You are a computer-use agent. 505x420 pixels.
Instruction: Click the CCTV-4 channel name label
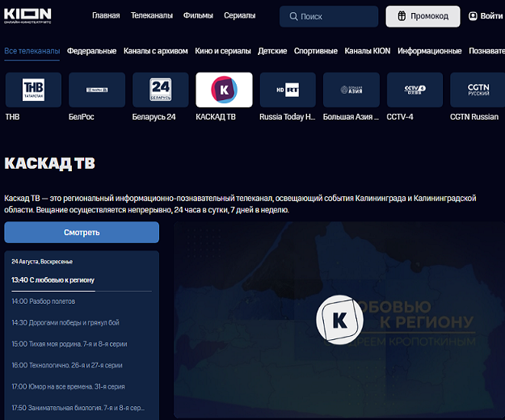click(x=400, y=117)
